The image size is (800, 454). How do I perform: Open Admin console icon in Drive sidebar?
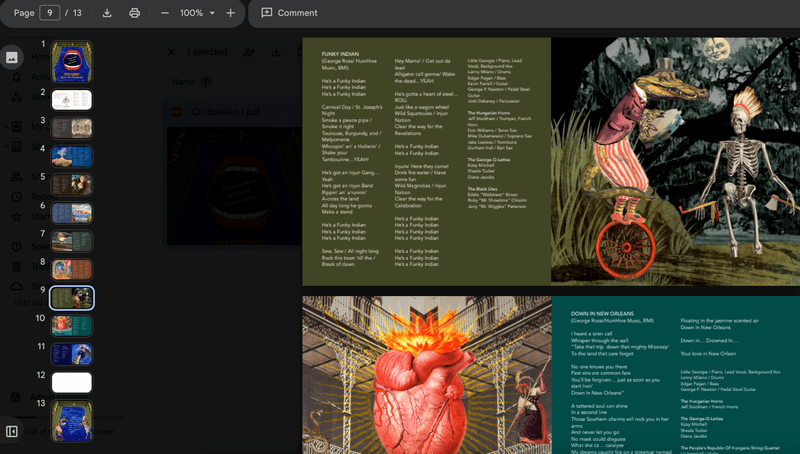tap(15, 397)
